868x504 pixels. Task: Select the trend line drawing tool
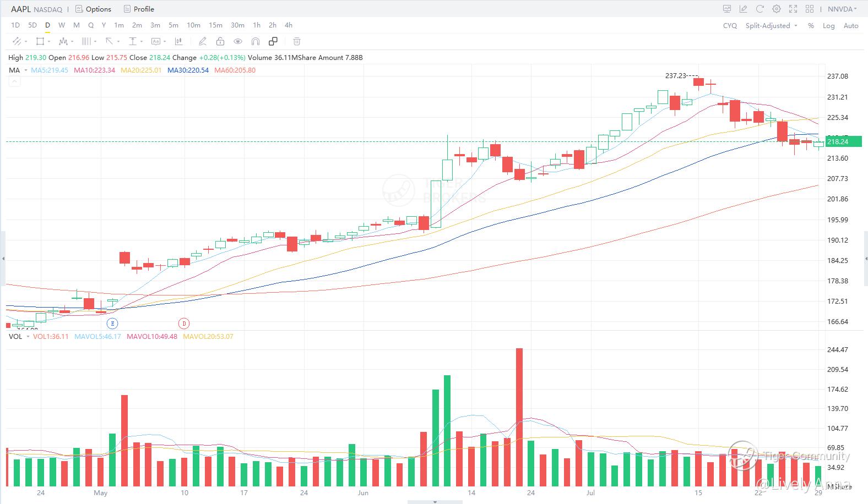tap(17, 41)
